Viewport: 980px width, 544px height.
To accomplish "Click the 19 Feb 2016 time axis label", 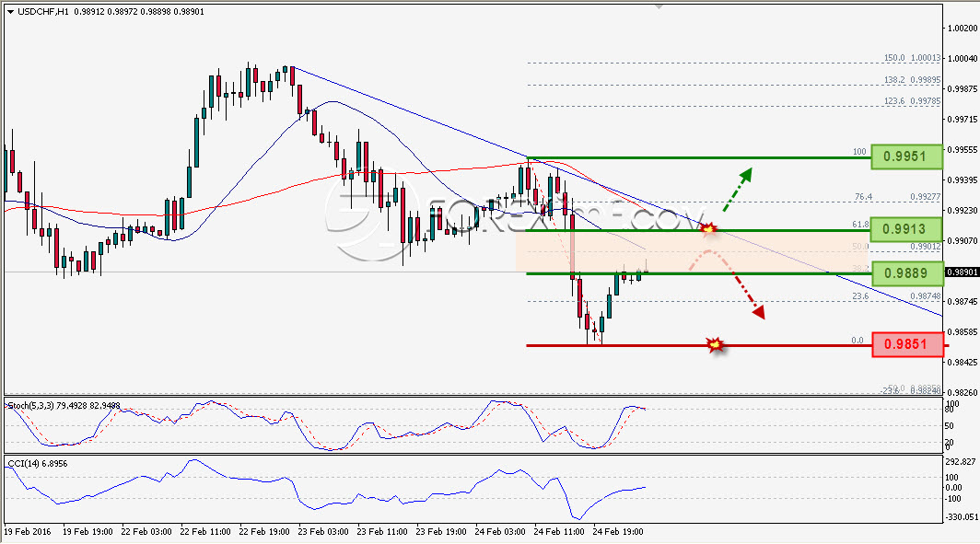I will (28, 531).
